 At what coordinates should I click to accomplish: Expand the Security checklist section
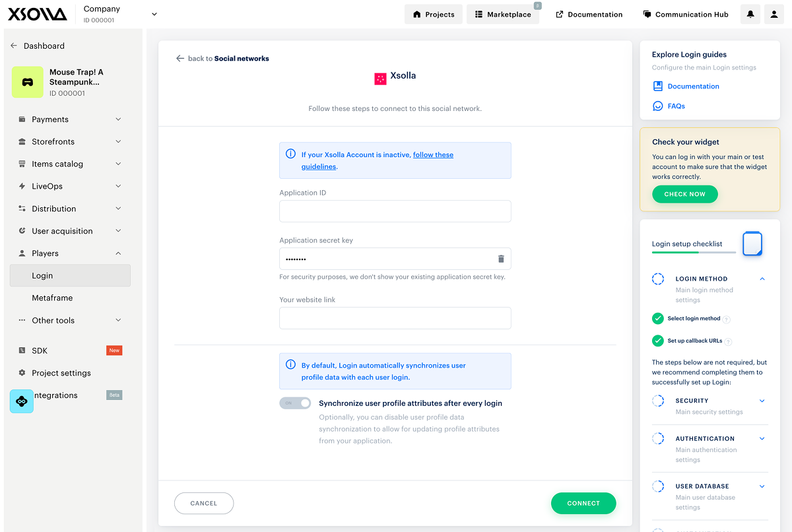click(762, 401)
